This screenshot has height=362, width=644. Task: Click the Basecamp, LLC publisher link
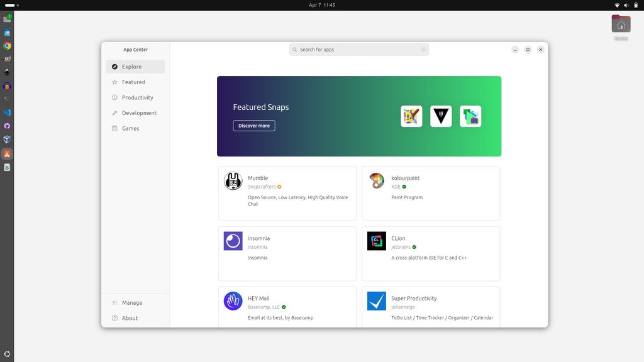point(264,307)
